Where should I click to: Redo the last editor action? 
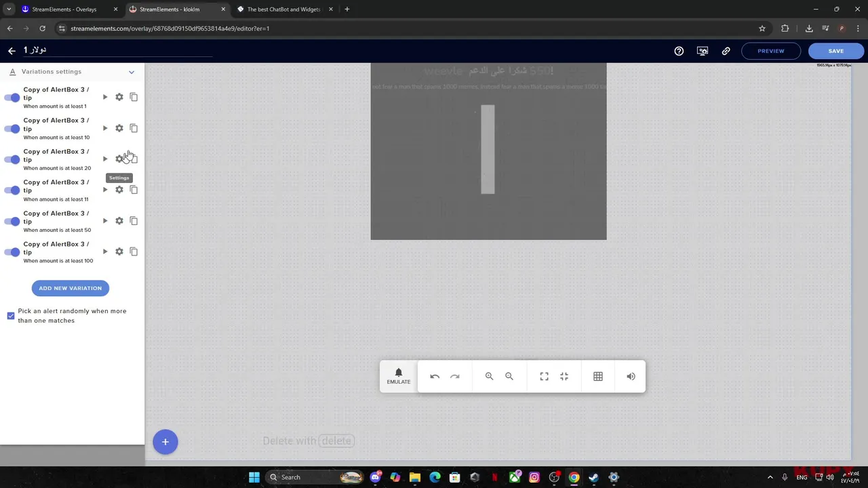pos(455,376)
